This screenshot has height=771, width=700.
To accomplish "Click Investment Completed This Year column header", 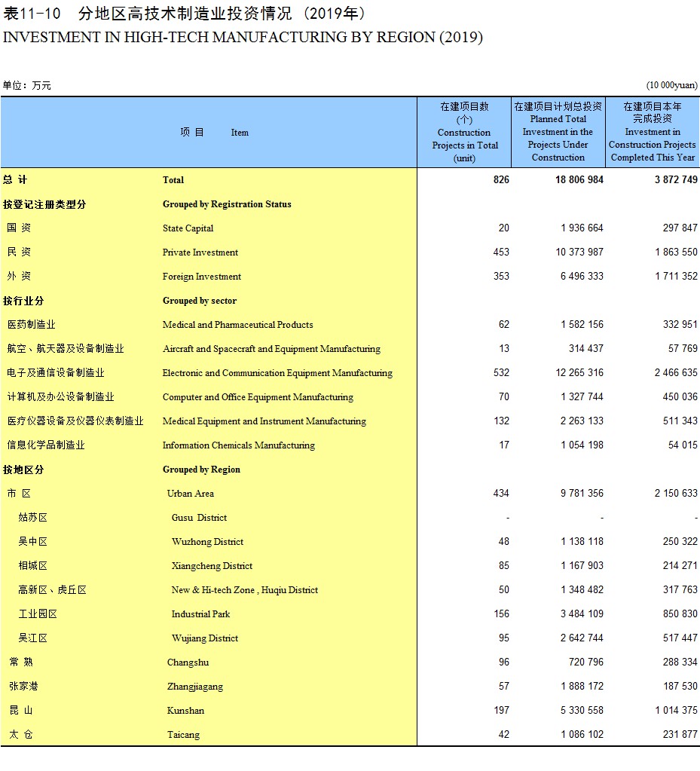I will (653, 133).
